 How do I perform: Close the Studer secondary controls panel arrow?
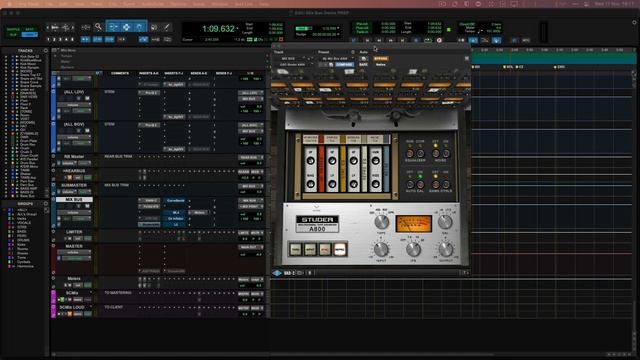pos(316,207)
